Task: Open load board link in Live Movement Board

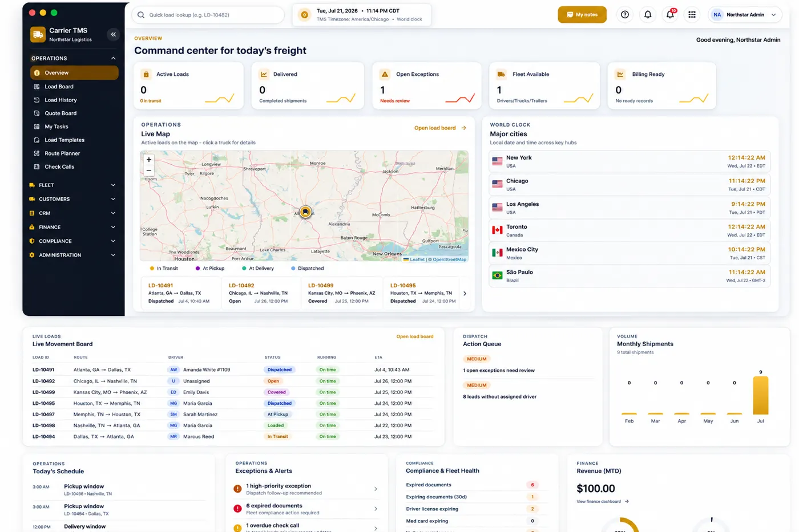Action: (415, 336)
